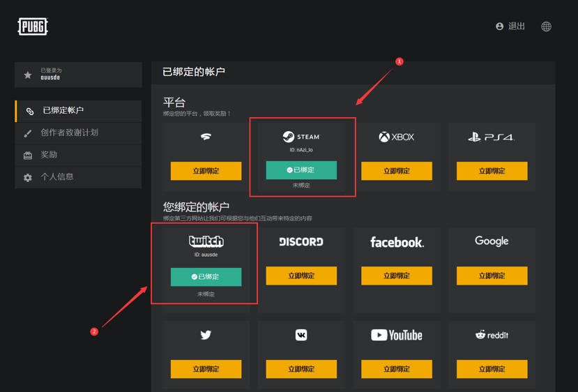Click the Discord logo

pos(301,241)
